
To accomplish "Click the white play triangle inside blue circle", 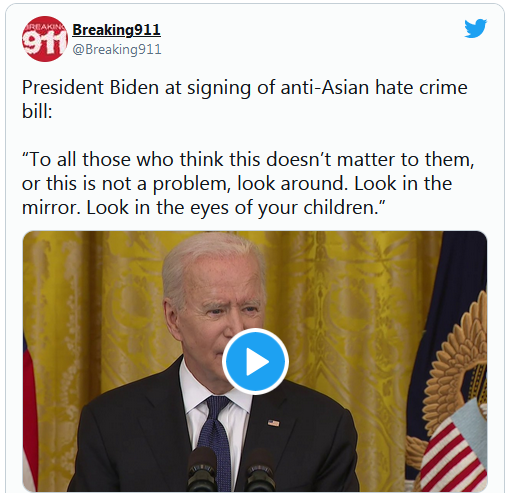I will (257, 362).
